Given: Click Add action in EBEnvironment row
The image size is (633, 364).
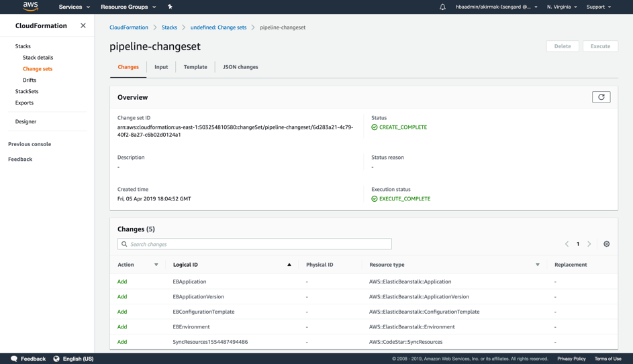Looking at the screenshot, I should 122,327.
